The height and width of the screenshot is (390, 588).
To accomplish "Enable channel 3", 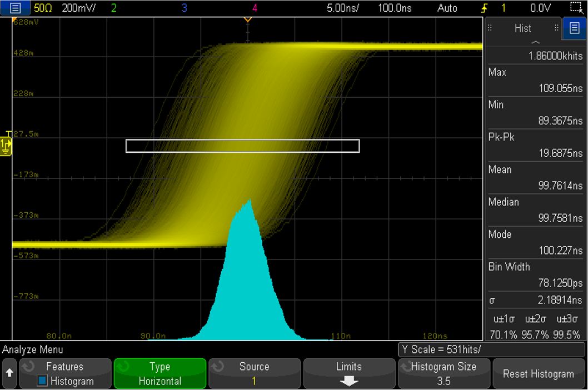I will [x=184, y=8].
